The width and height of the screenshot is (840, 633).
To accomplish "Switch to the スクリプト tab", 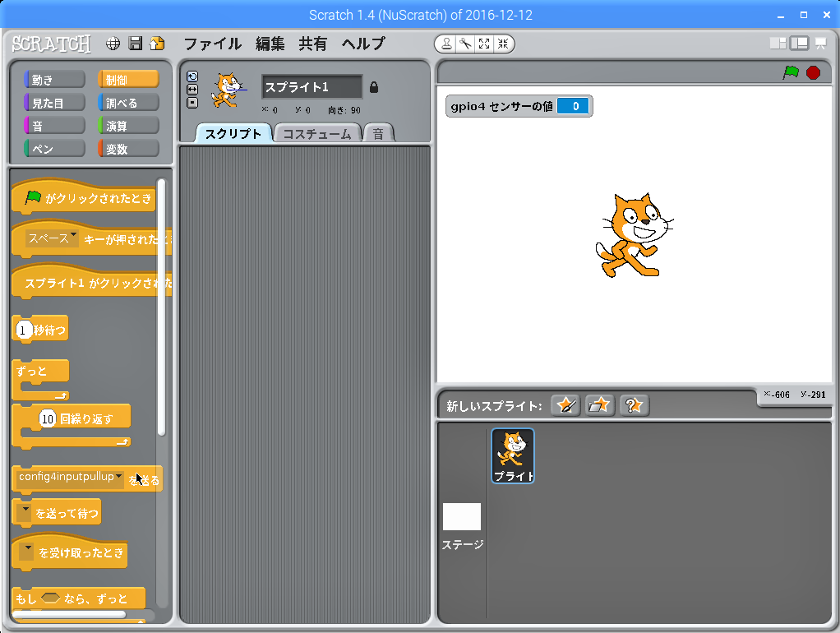I will pyautogui.click(x=233, y=134).
